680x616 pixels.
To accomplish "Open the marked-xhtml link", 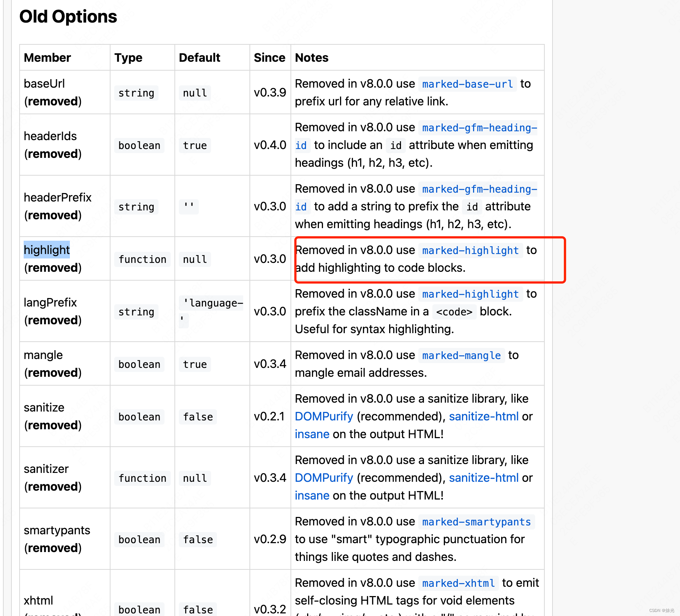I will click(458, 583).
